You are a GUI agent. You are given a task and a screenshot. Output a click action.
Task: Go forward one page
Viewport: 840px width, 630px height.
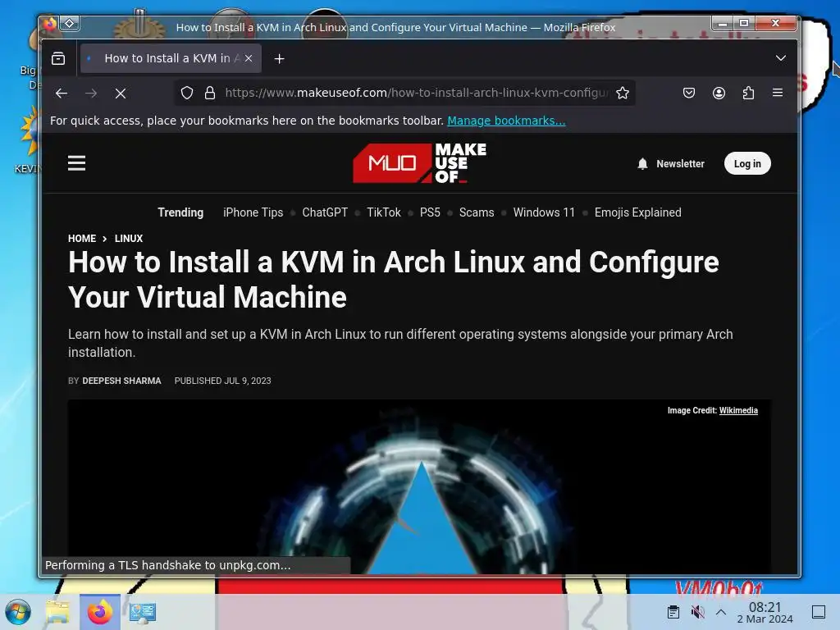(91, 94)
